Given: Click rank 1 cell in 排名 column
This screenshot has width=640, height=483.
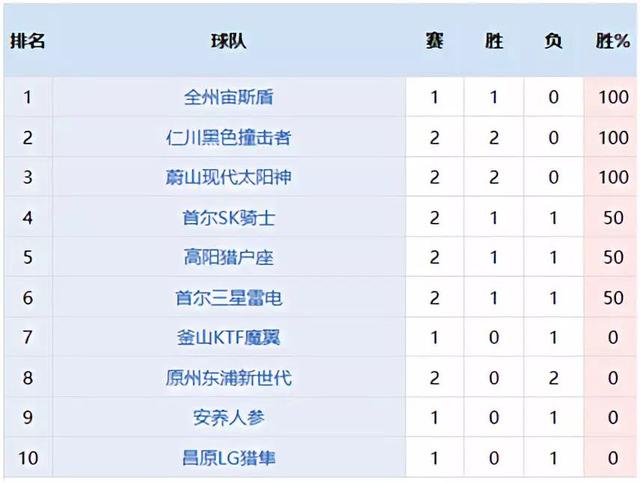Looking at the screenshot, I should [27, 98].
